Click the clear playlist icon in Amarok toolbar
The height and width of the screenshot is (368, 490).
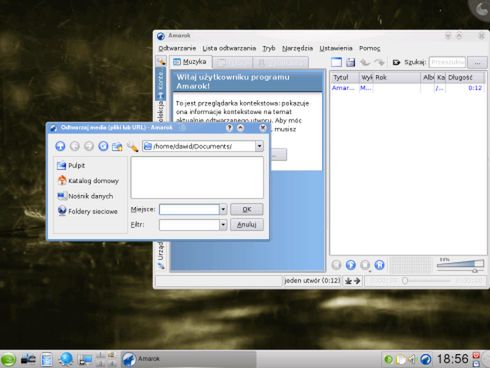click(336, 62)
